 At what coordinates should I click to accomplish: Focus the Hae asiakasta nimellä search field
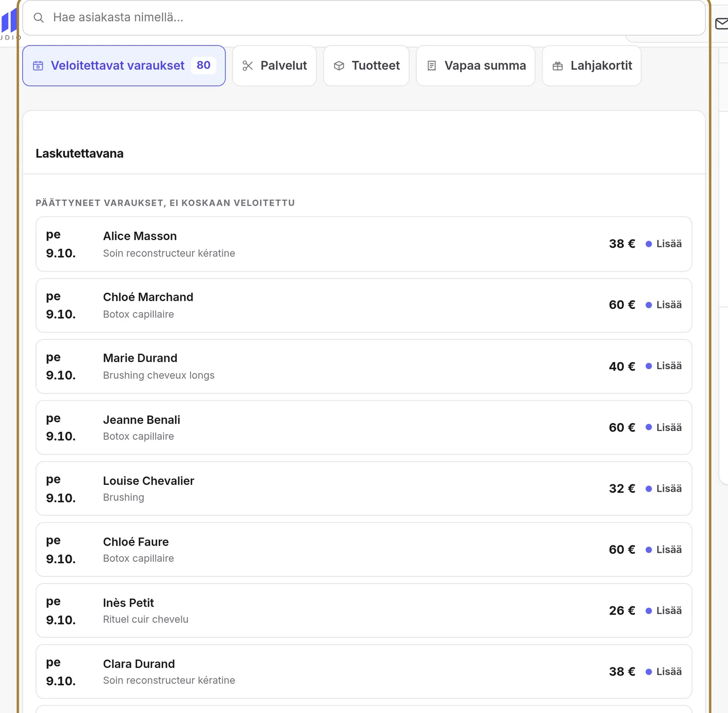click(x=364, y=18)
